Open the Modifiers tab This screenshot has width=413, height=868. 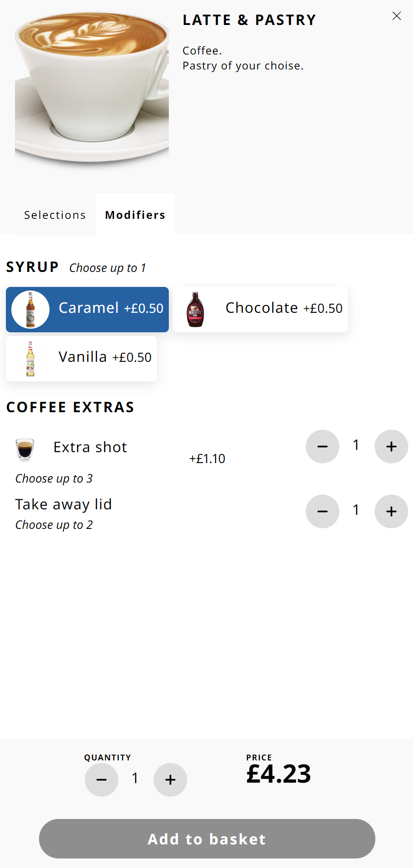pyautogui.click(x=135, y=215)
